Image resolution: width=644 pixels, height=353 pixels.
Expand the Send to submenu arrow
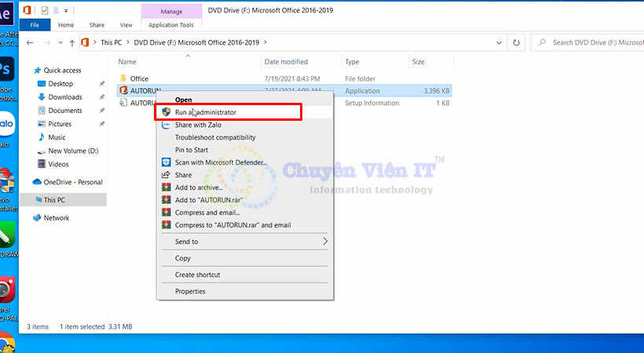[x=325, y=242]
